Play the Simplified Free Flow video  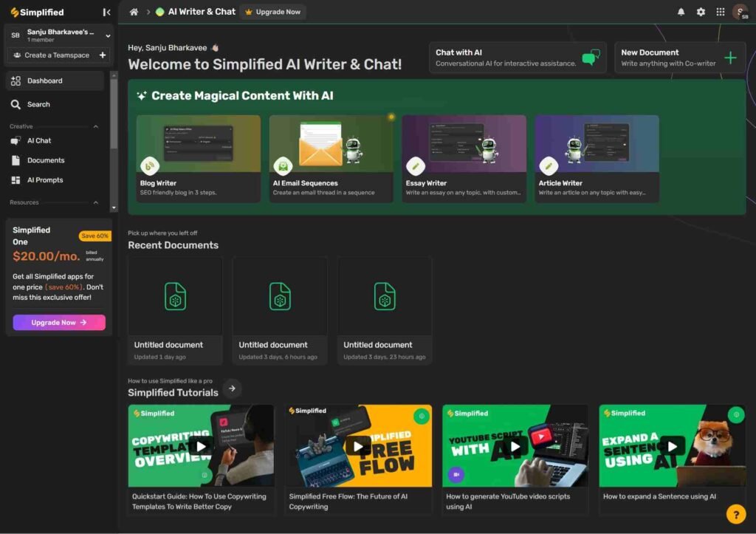(x=358, y=446)
